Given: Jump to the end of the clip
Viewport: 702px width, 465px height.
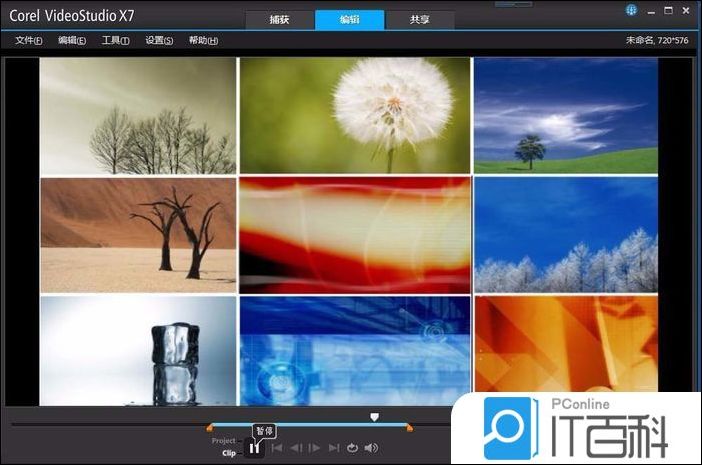Looking at the screenshot, I should 334,448.
